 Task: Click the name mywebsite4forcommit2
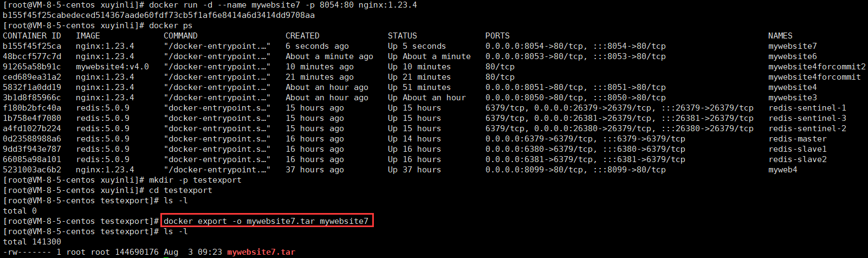coord(817,67)
